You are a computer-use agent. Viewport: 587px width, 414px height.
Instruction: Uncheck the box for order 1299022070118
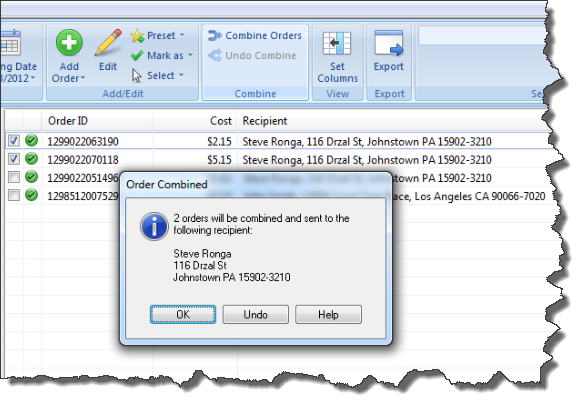[14, 159]
